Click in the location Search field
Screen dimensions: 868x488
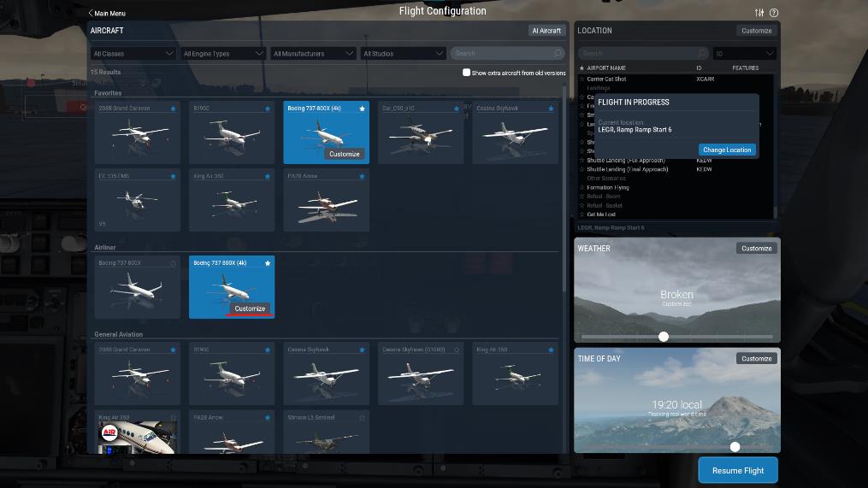click(x=643, y=53)
